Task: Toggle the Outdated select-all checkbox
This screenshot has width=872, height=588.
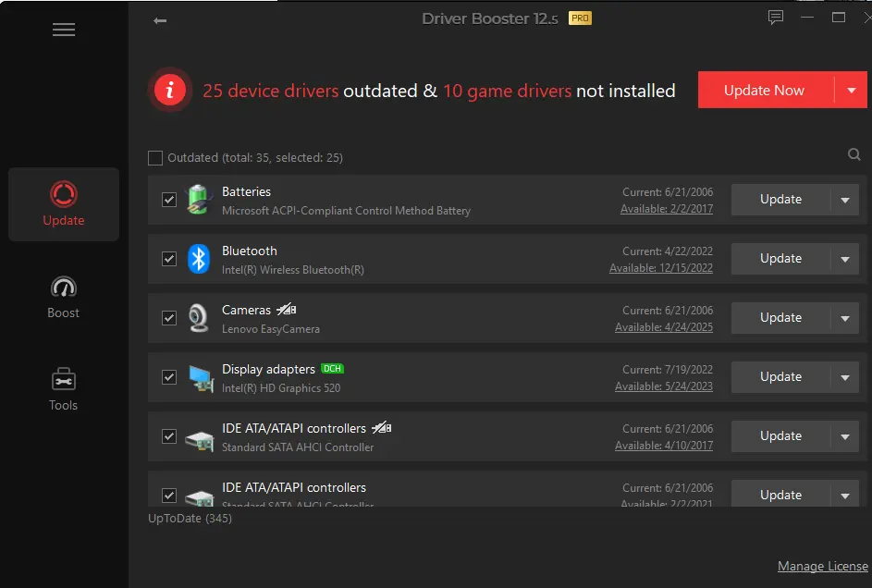Action: click(155, 158)
